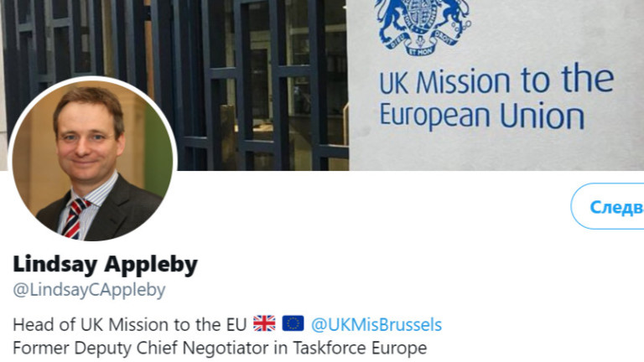Click 'to the EU' in the bio
The image size is (644, 362).
[x=215, y=324]
